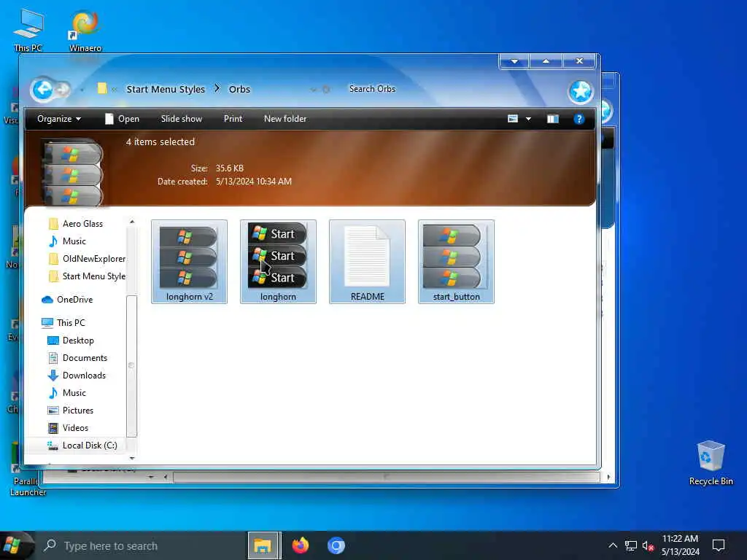Image resolution: width=747 pixels, height=560 pixels.
Task: Refresh the Orbs folder view
Action: pyautogui.click(x=326, y=89)
